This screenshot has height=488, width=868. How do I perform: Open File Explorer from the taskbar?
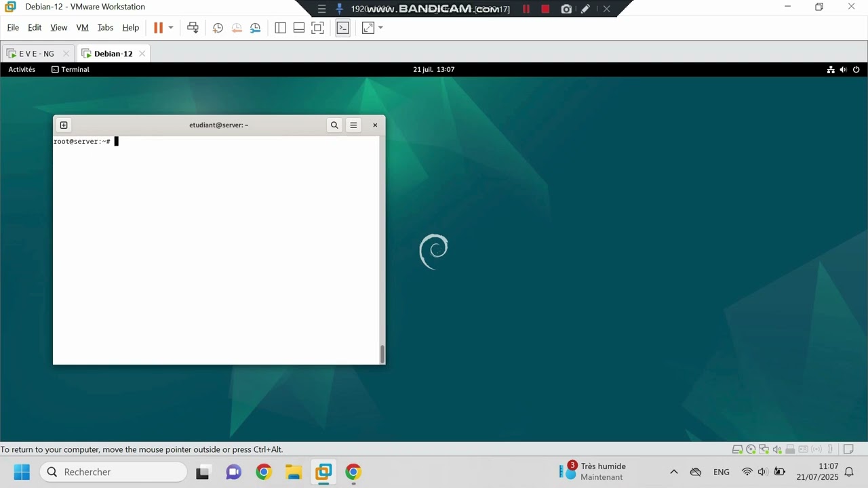point(293,472)
